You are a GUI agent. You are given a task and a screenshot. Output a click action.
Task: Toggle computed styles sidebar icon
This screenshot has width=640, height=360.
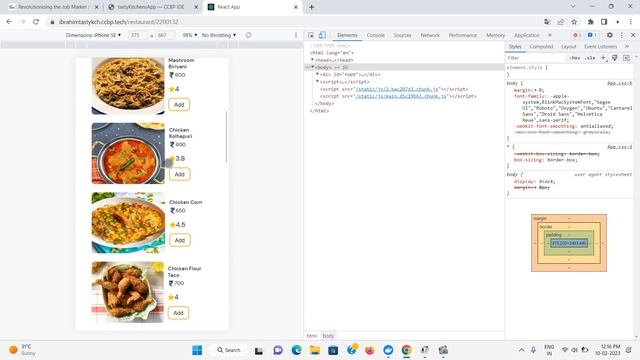coord(626,58)
